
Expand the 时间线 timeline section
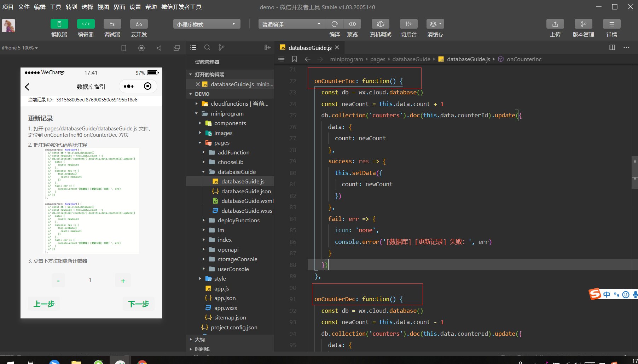230,349
